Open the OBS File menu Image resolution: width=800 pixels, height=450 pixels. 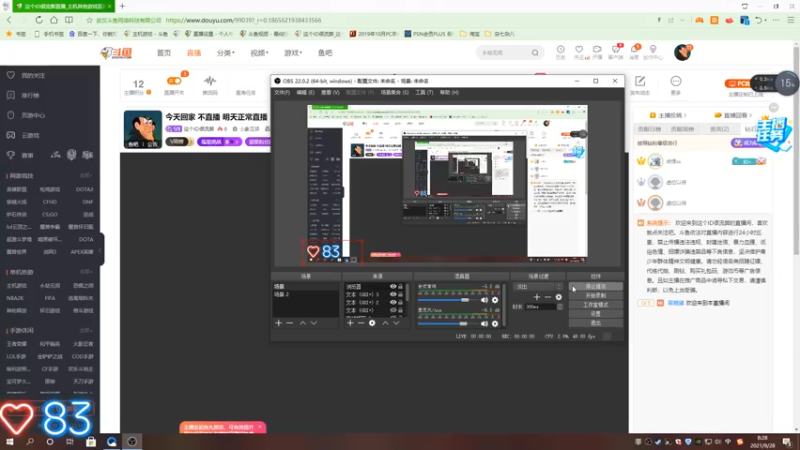tap(282, 92)
